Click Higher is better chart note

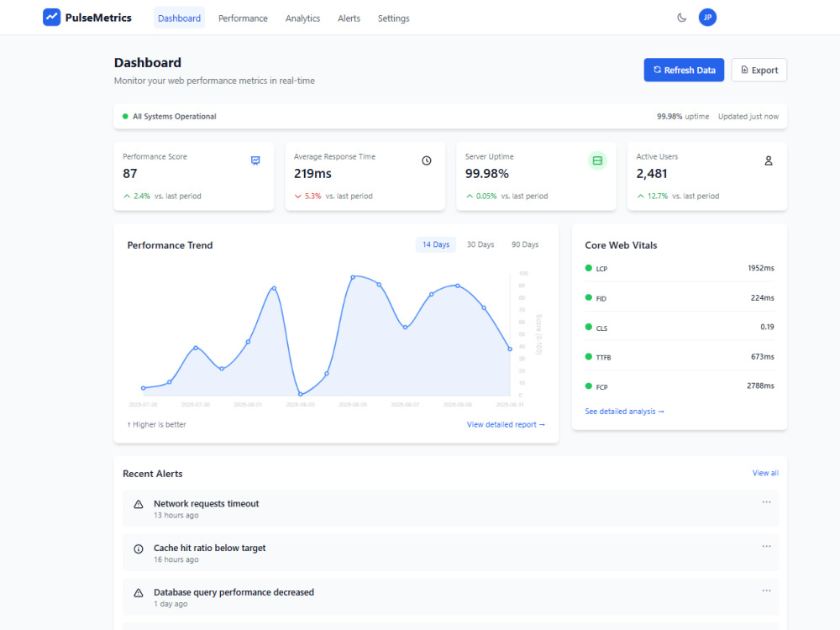[x=156, y=424]
